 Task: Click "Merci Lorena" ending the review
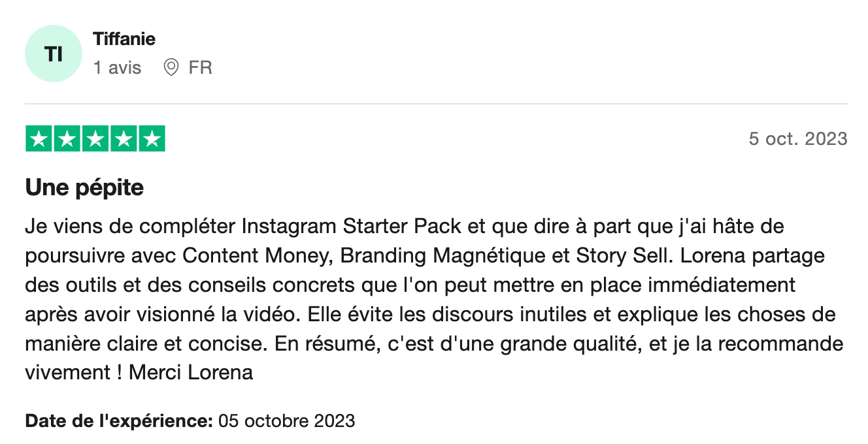191,373
